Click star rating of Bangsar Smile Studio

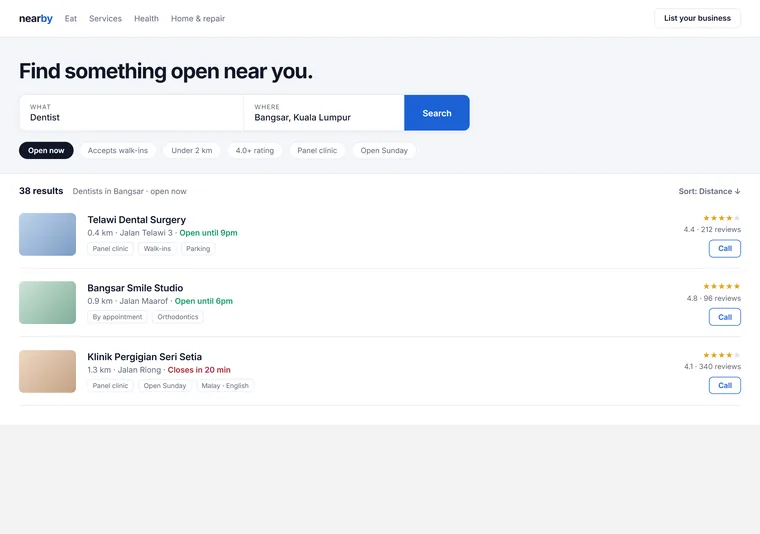point(721,286)
